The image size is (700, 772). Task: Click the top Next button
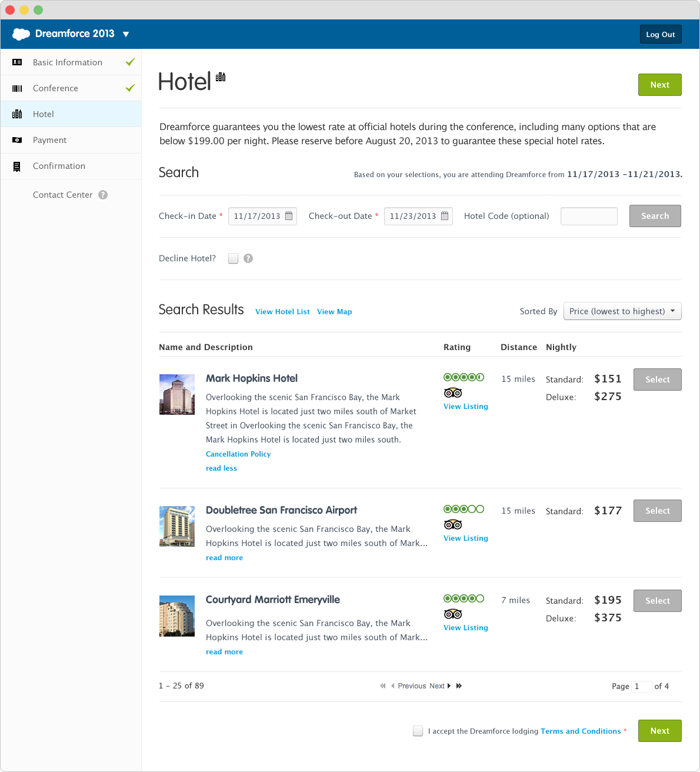(660, 85)
